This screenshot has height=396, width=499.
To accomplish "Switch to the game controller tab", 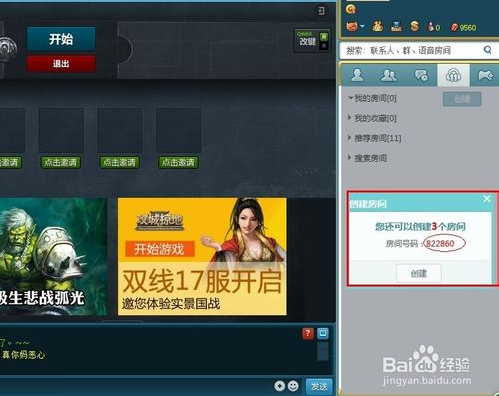I will click(485, 76).
